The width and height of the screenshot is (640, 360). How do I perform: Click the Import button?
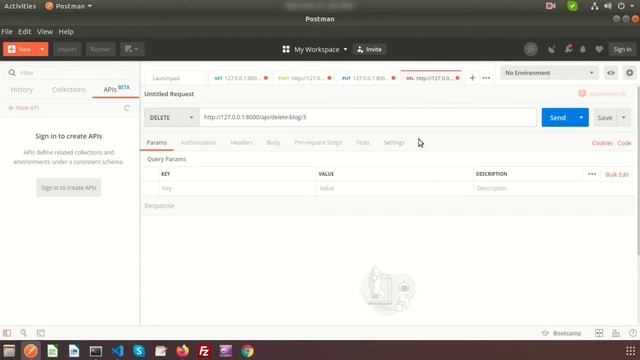67,49
